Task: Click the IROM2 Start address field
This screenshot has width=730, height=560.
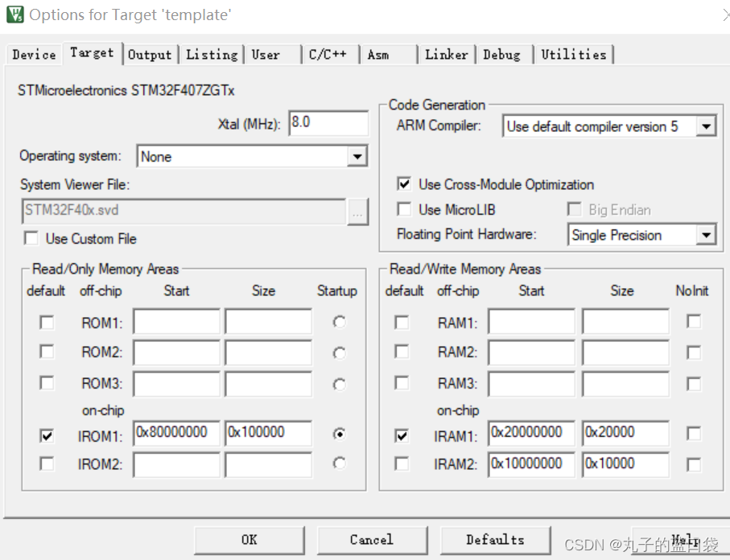Action: [x=176, y=465]
